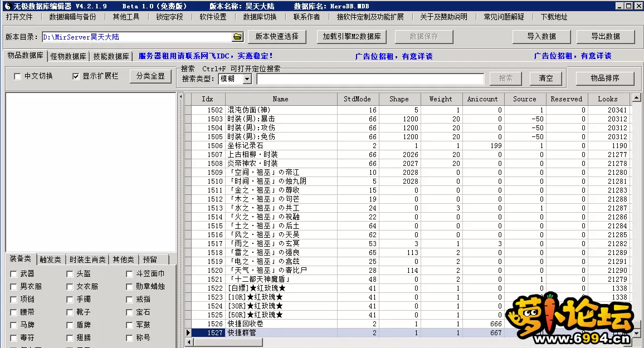The height and width of the screenshot is (348, 644).
Task: Check the 军鼓 checkbox
Action: coord(129,325)
